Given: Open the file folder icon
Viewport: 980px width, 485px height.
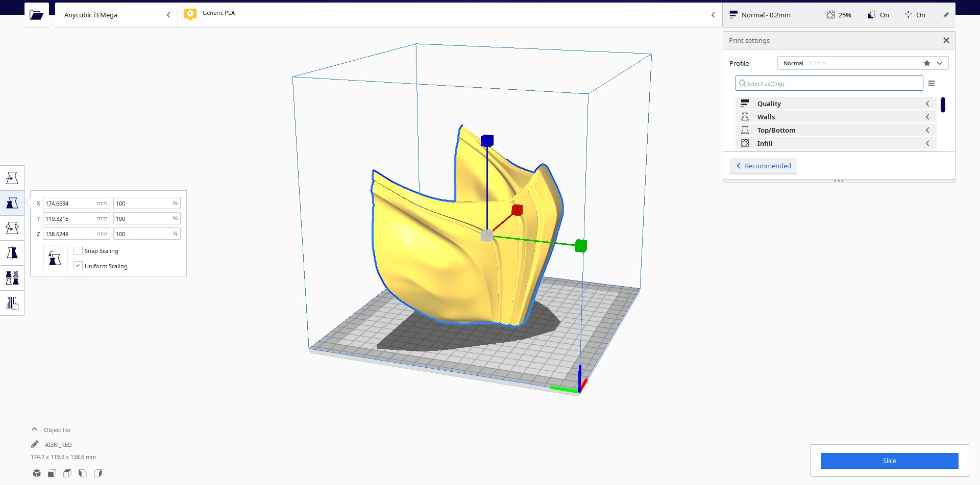Looking at the screenshot, I should 36,15.
